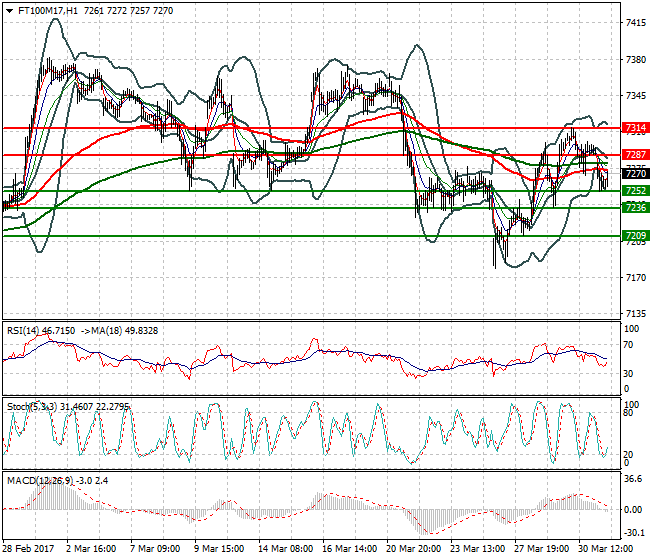Click the 9 Mar 15:00 time label

219,549
